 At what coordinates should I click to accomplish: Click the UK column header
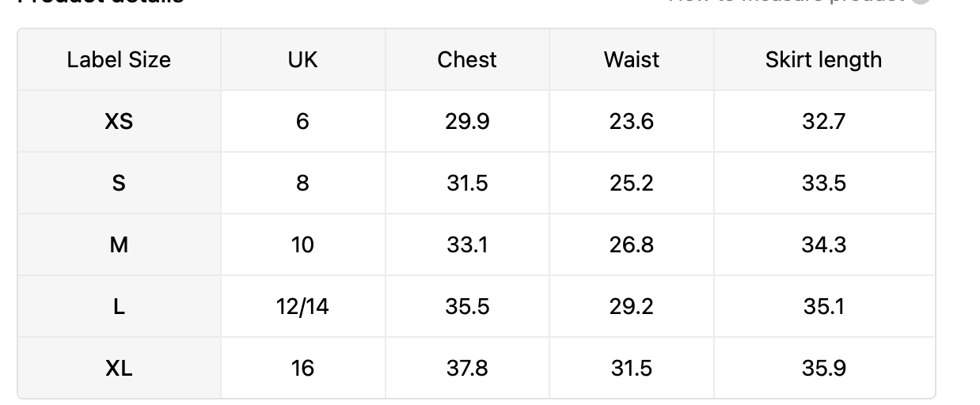303,59
